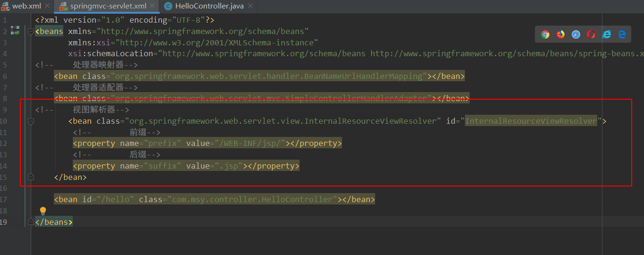Click the closing </bean> tag on line 15

tap(70, 177)
